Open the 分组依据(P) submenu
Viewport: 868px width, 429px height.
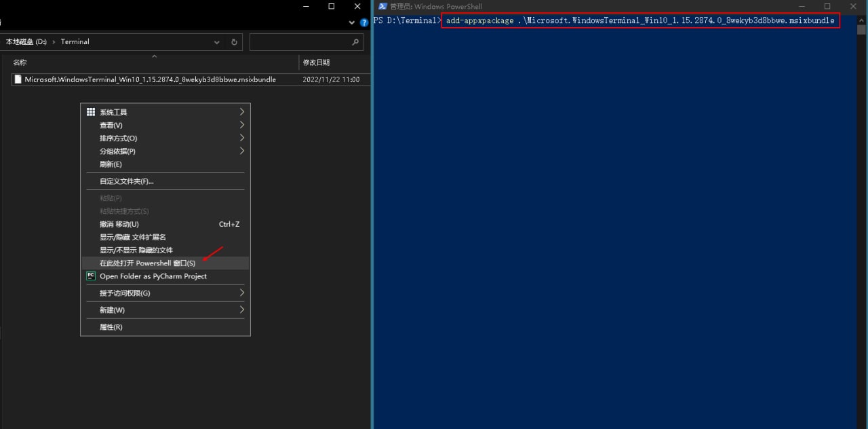(x=165, y=151)
